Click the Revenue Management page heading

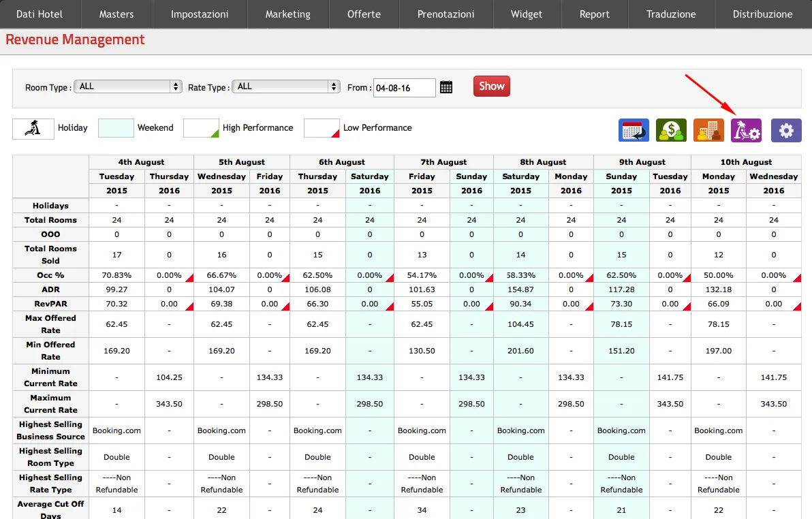tap(75, 40)
